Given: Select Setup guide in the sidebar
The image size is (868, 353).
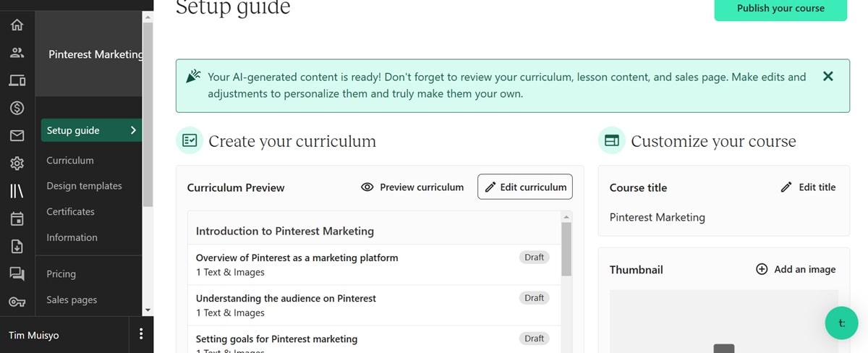Looking at the screenshot, I should tap(91, 130).
